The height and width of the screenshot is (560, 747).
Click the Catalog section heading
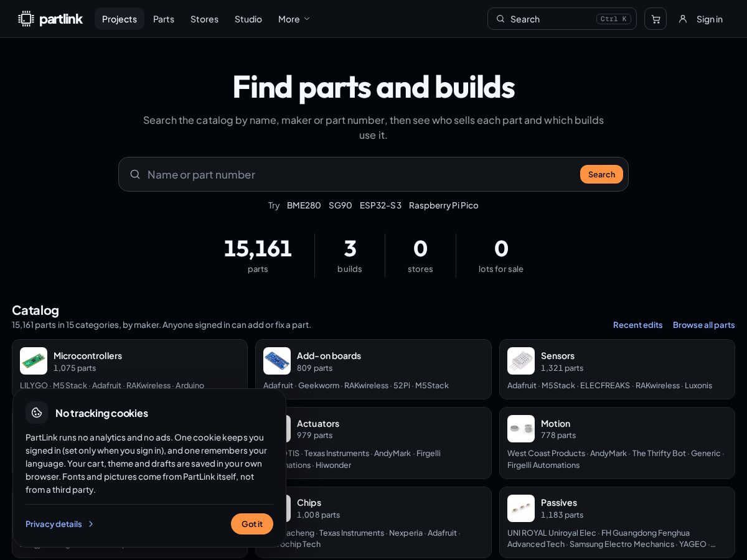pyautogui.click(x=35, y=310)
